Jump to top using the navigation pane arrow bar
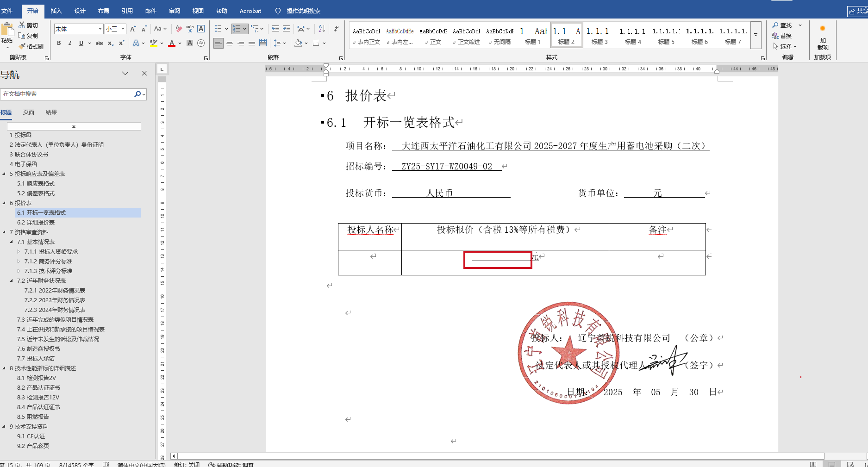 pyautogui.click(x=74, y=126)
